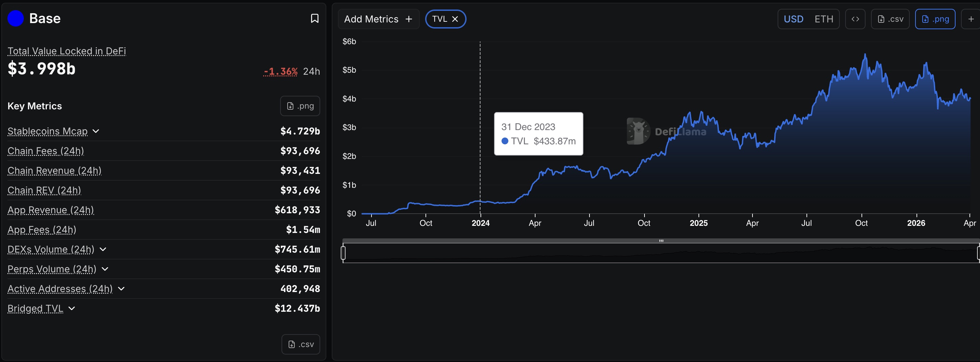Export Key Metrics as .csv
The image size is (980, 362).
pos(301,344)
